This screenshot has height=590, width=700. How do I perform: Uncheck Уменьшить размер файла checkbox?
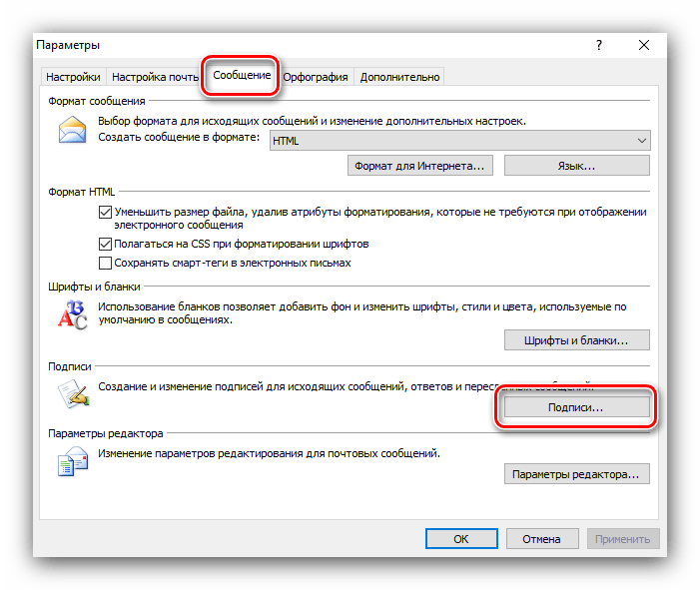pyautogui.click(x=106, y=213)
